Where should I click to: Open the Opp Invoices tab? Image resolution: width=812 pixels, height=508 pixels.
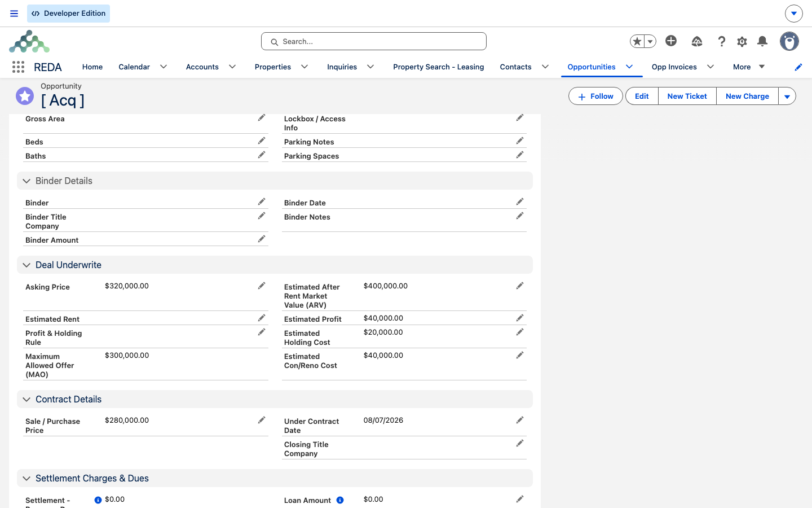[674, 67]
